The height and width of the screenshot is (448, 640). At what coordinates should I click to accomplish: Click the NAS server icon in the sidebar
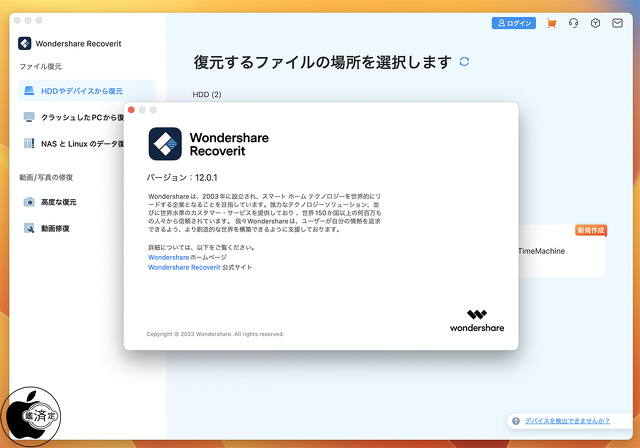[x=29, y=143]
